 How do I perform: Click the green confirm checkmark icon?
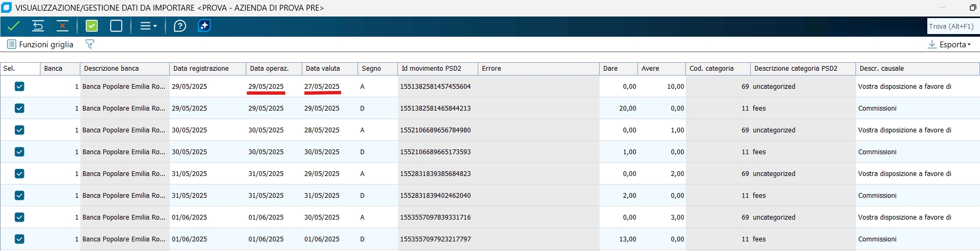pos(14,26)
